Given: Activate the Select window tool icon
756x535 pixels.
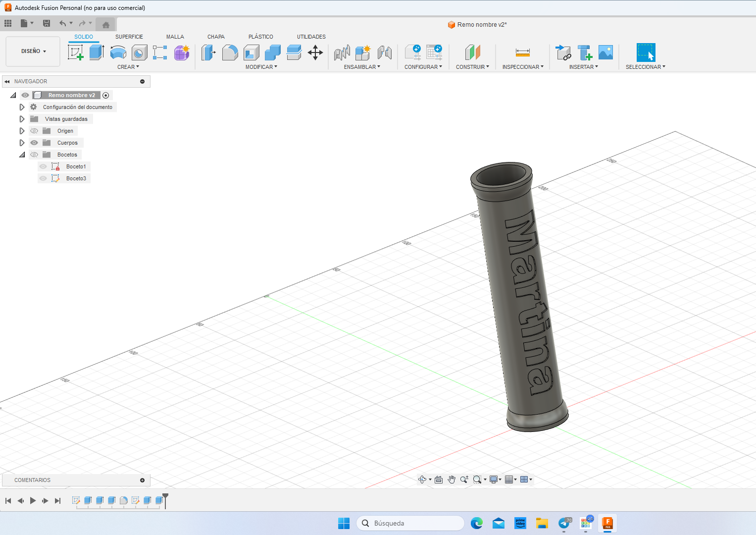Looking at the screenshot, I should (646, 53).
